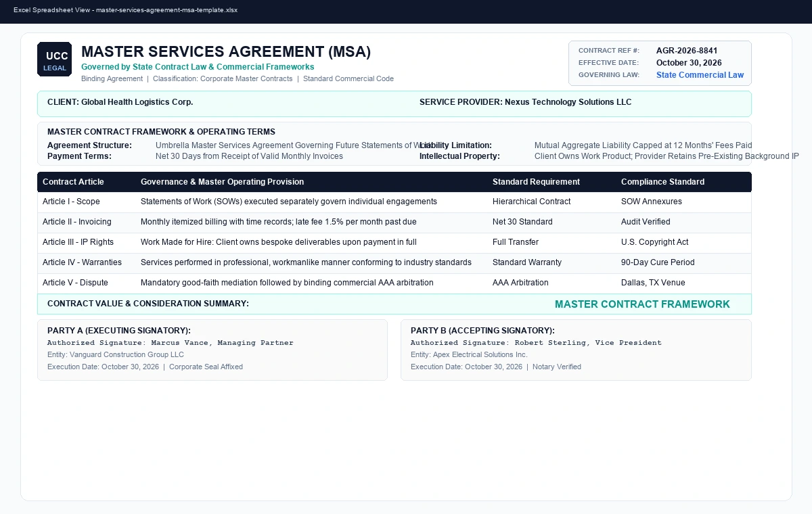Click the Intellectual Property: label
This screenshot has width=812, height=514.
pos(459,156)
